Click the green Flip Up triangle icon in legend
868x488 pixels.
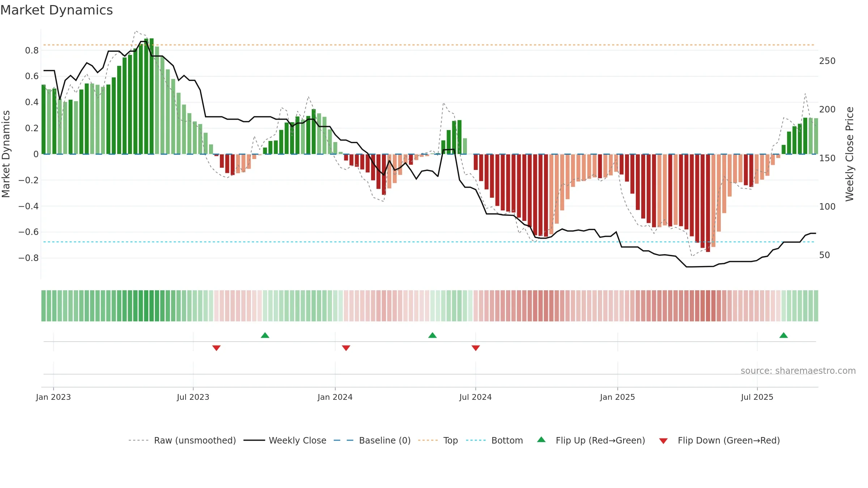(541, 440)
